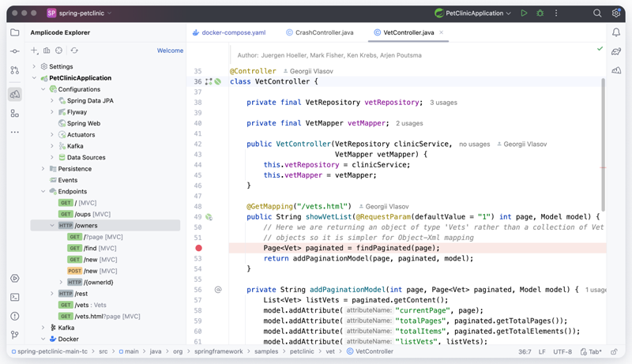This screenshot has width=632, height=364.
Task: Show more tool windows ellipsis
Action: click(x=15, y=132)
